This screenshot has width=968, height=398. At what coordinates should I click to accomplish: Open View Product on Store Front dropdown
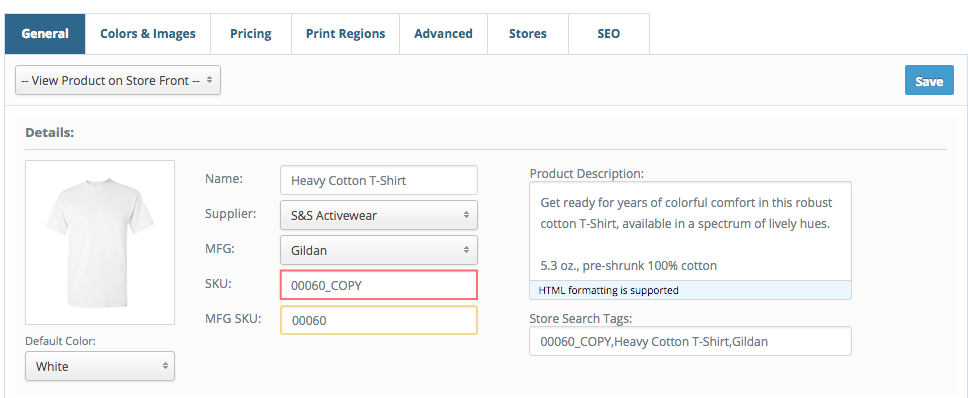click(x=118, y=80)
